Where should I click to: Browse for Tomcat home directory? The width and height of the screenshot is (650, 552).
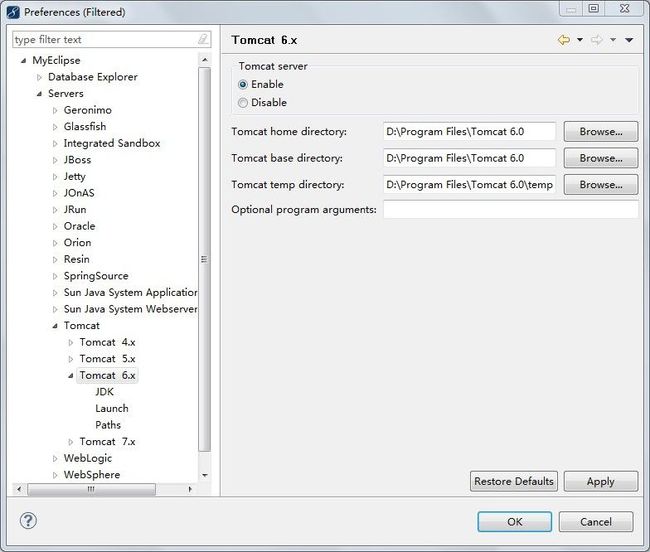(x=601, y=131)
